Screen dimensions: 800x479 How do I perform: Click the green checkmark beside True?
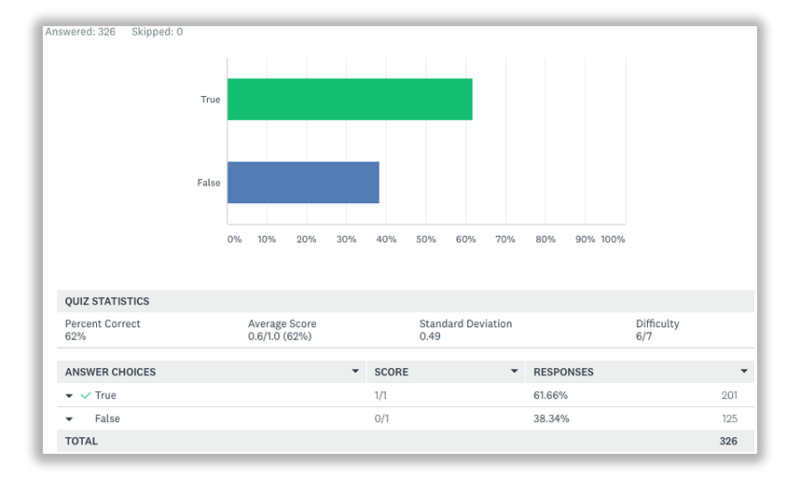click(86, 395)
